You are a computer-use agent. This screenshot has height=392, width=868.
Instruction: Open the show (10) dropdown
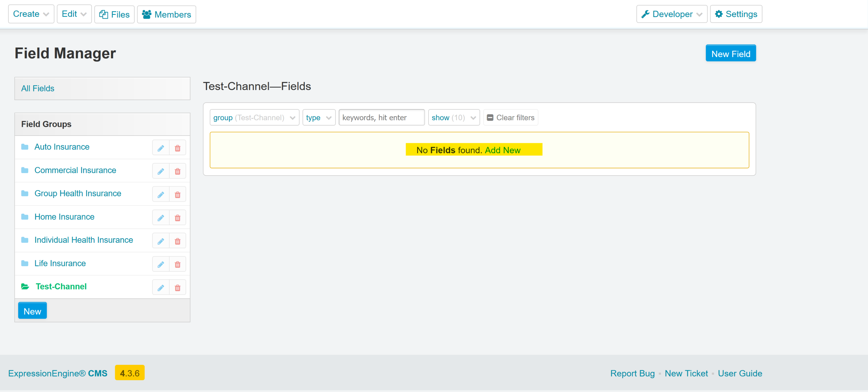(x=454, y=117)
